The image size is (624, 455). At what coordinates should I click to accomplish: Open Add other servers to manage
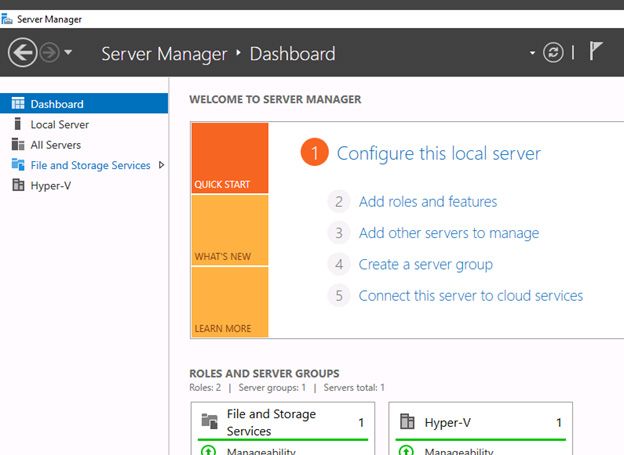point(448,233)
